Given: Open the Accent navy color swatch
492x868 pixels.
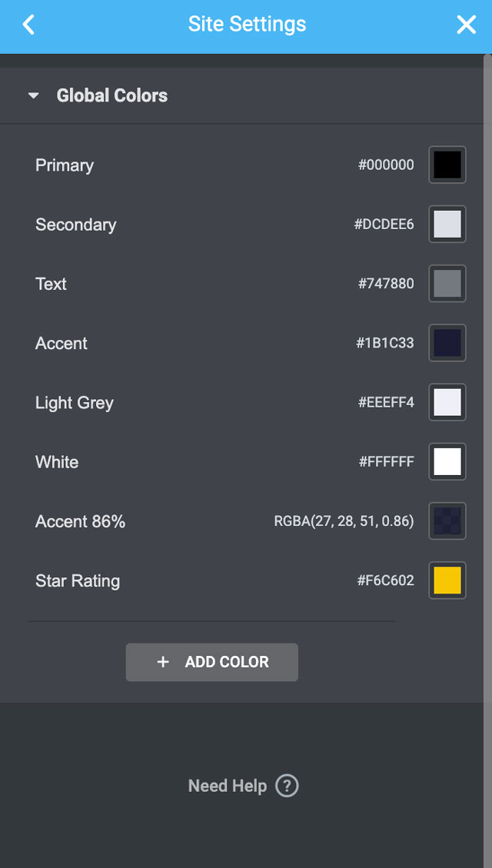Looking at the screenshot, I should (x=447, y=343).
